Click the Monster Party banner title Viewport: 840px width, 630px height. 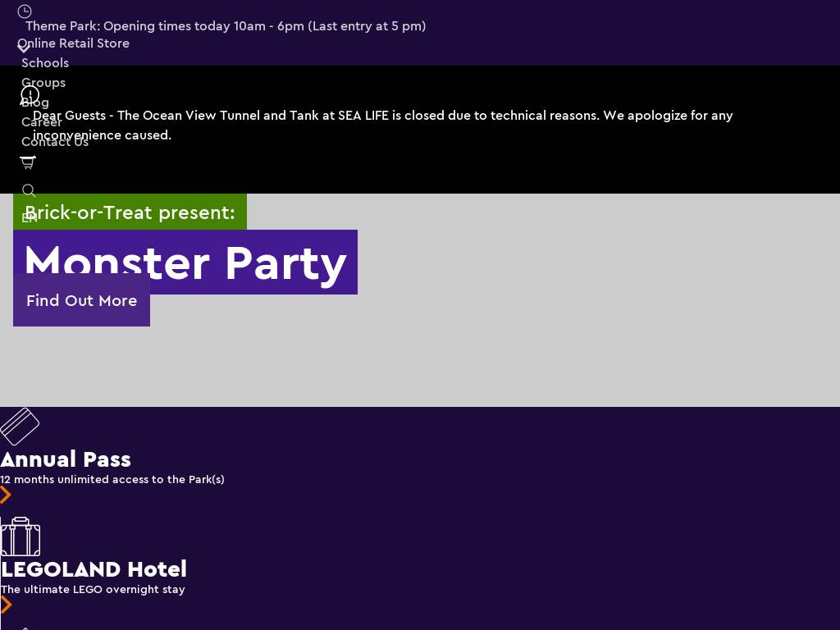[185, 262]
